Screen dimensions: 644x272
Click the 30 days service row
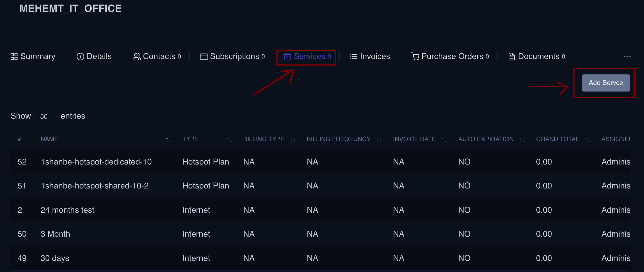tap(55, 258)
